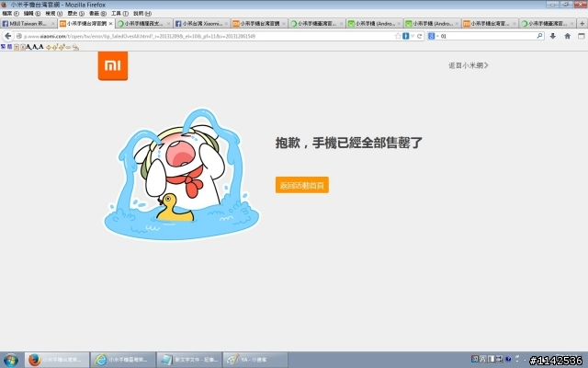
Task: Click the bookmarks menu icon after Home
Action: click(582, 36)
